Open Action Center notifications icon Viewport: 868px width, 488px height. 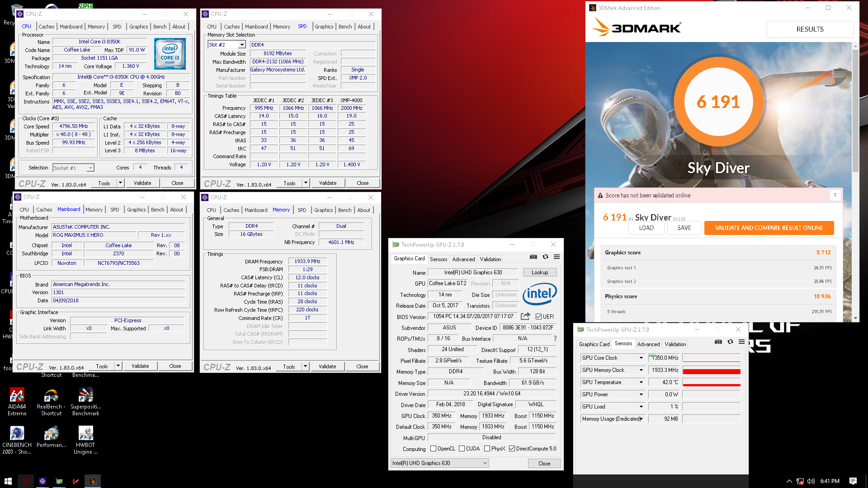click(x=853, y=481)
